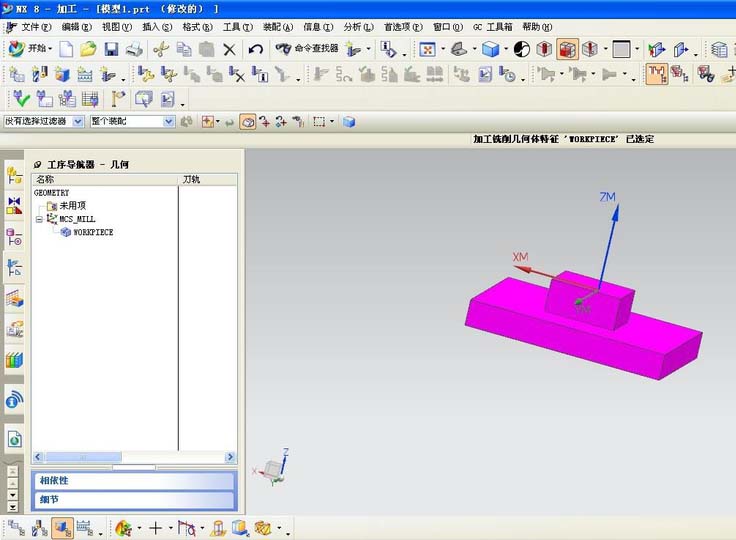Open the 分析(L) menu

tap(358, 27)
